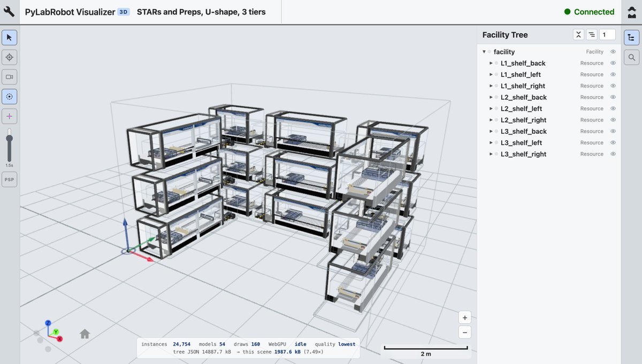Image resolution: width=642 pixels, height=364 pixels.
Task: Click the WebGPU idle status
Action: (287, 344)
